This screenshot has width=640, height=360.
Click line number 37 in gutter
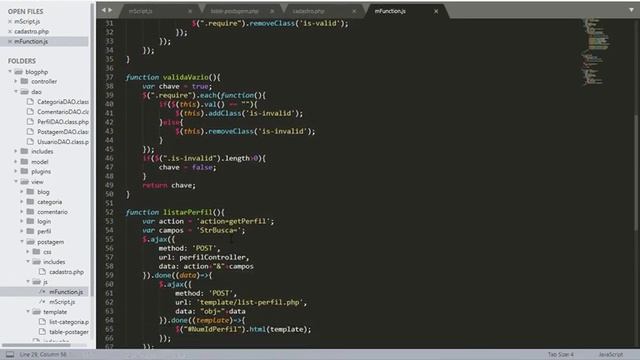pos(109,77)
